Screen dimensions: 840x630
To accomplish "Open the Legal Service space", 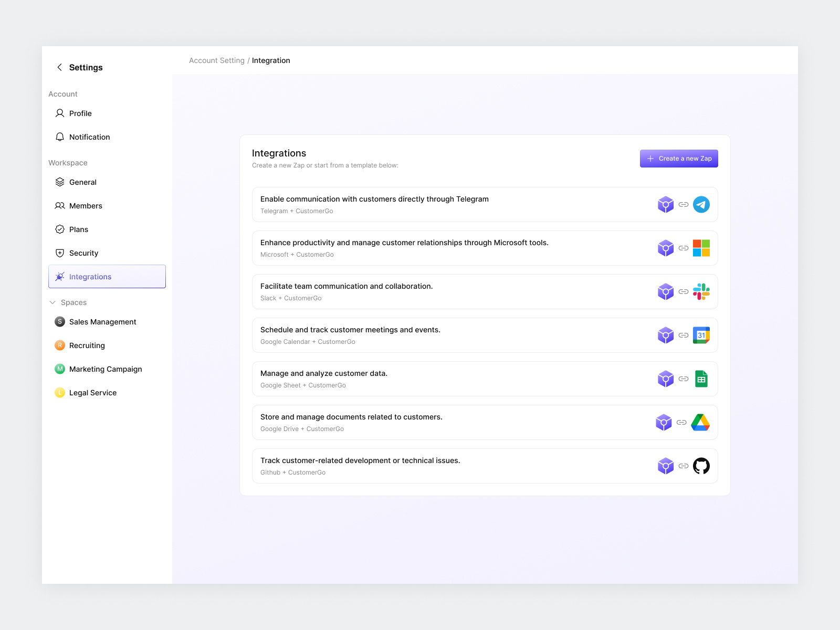I will pos(92,392).
